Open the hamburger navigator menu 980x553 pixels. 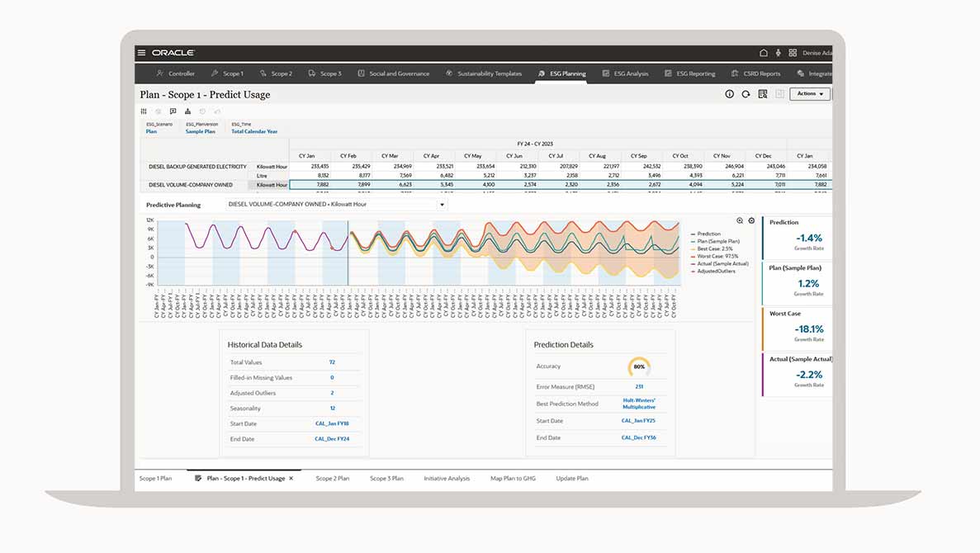(x=142, y=53)
